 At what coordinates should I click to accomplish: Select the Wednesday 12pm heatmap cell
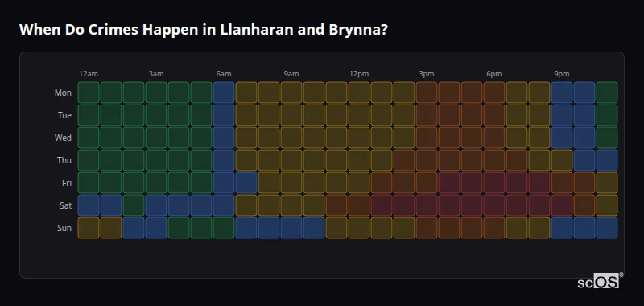(x=359, y=138)
